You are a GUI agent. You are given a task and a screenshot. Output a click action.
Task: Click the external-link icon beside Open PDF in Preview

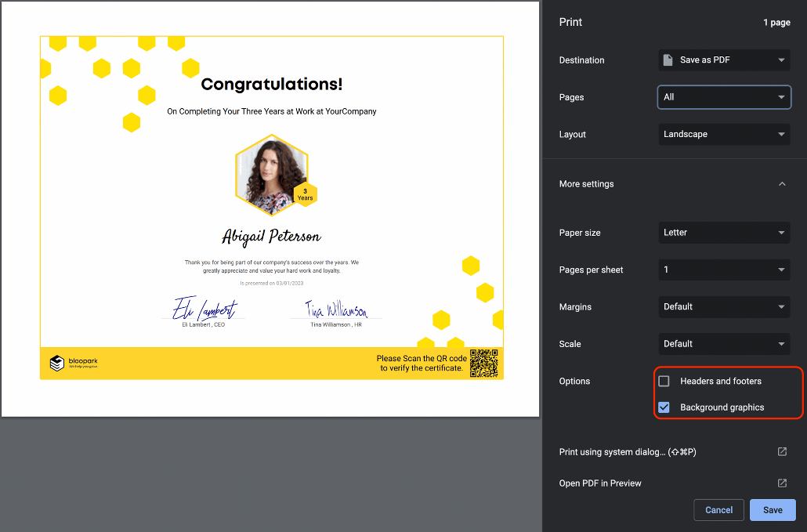pos(782,483)
